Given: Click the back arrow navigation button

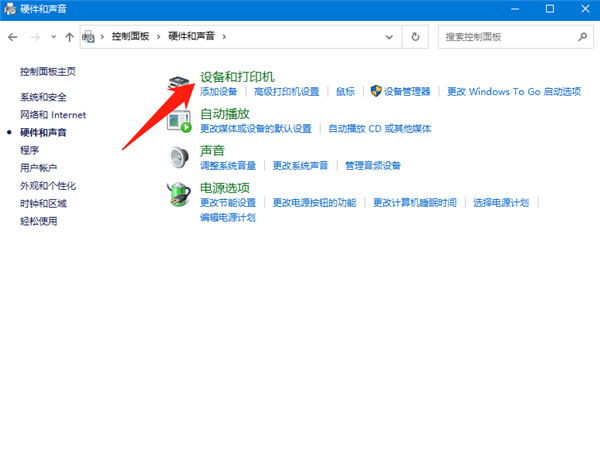Looking at the screenshot, I should click(x=13, y=37).
